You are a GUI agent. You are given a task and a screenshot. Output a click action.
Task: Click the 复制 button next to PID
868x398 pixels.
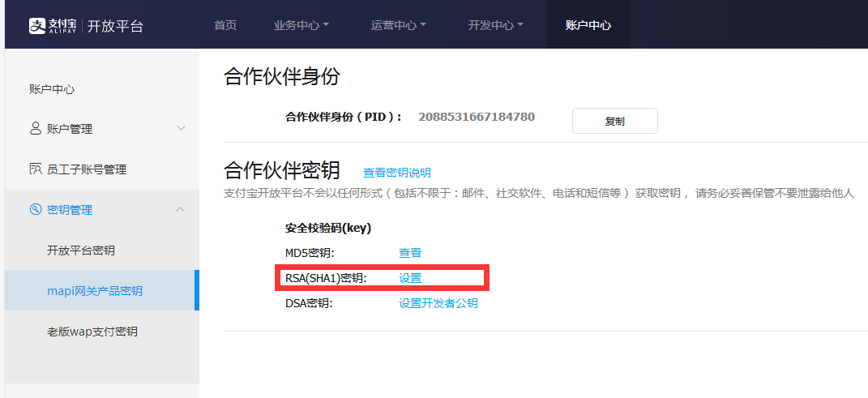615,121
